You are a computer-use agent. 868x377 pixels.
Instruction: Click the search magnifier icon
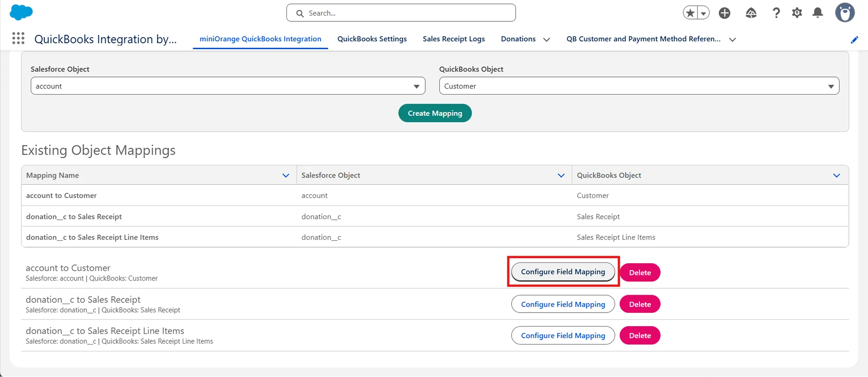coord(299,13)
